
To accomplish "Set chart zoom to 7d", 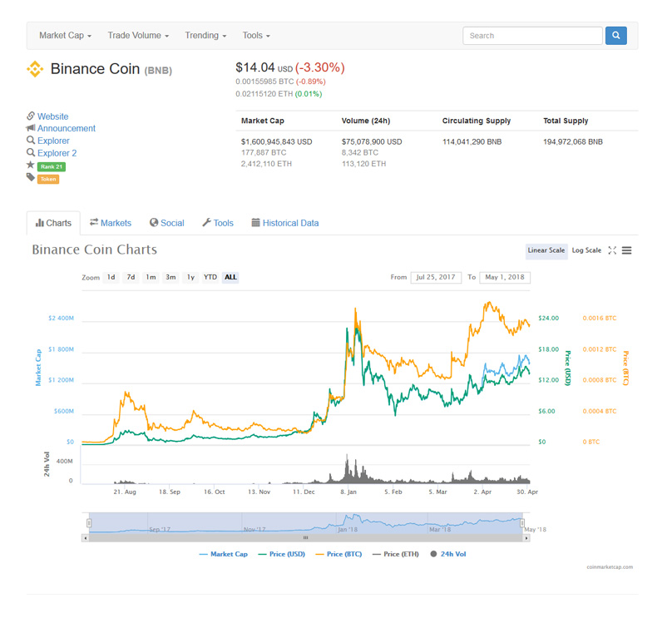I will 131,277.
